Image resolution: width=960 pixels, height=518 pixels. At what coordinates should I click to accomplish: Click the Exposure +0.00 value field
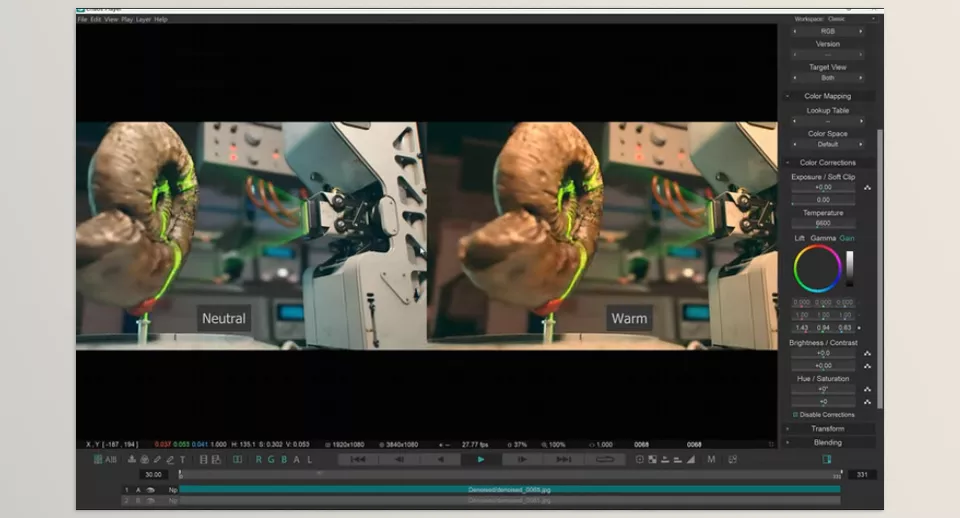(823, 187)
